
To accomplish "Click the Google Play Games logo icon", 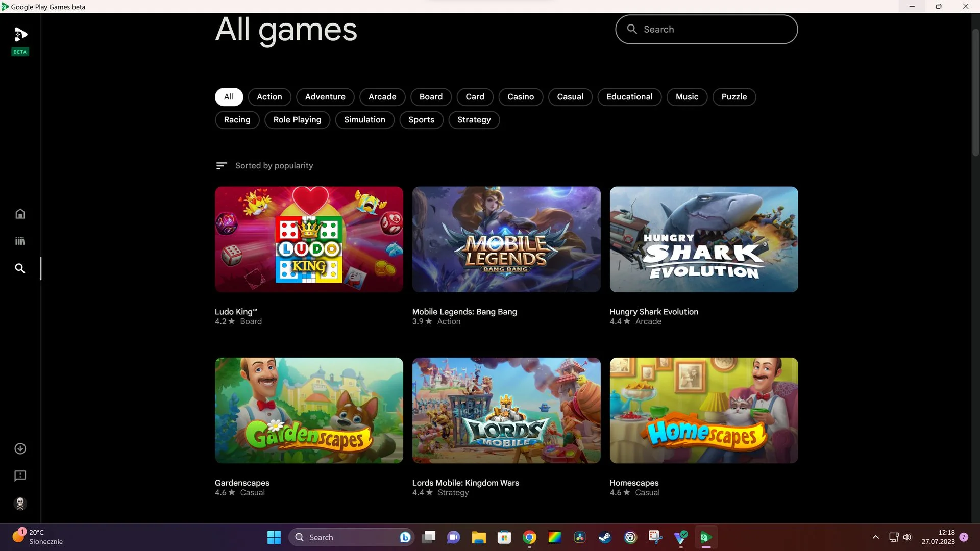I will (20, 35).
